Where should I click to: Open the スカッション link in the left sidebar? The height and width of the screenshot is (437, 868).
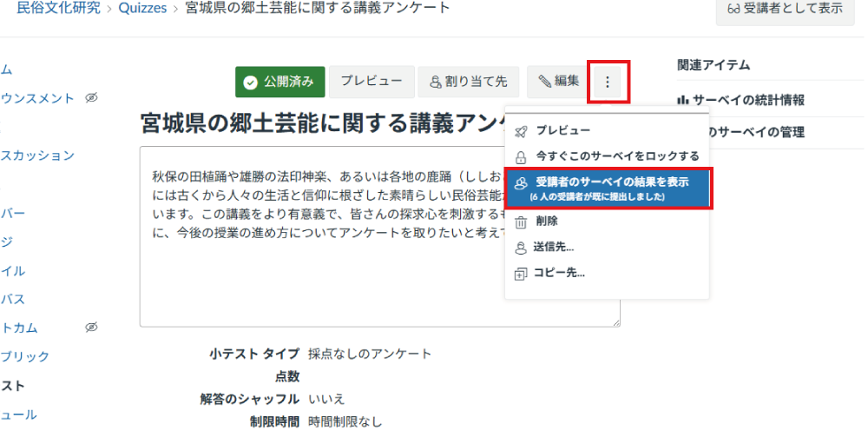[x=37, y=156]
